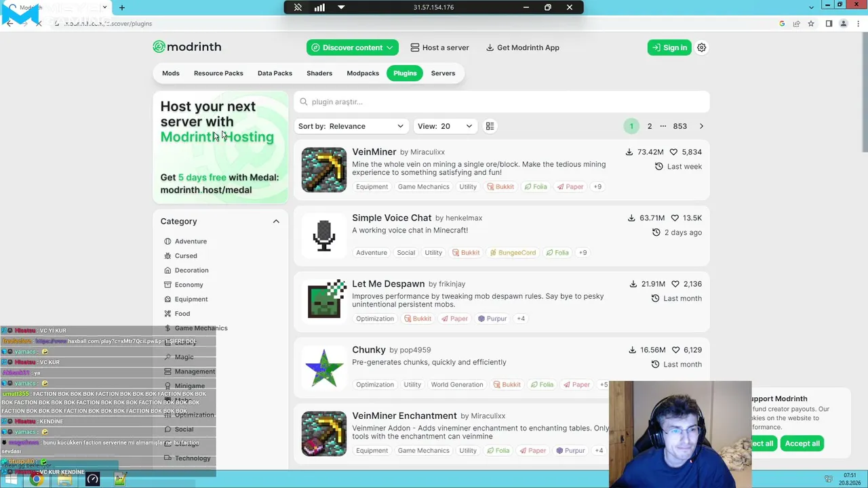Expand the +9 tags on VeinMiner
868x488 pixels.
(597, 186)
